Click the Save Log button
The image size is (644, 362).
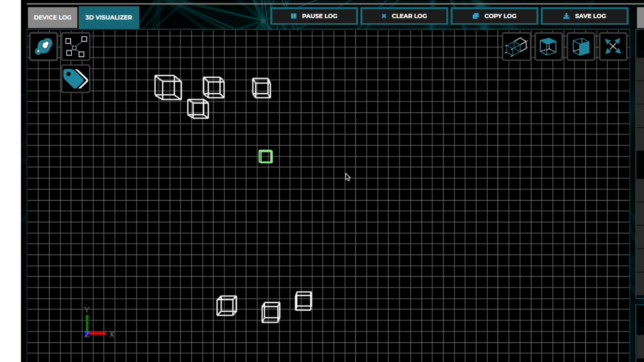pyautogui.click(x=584, y=16)
